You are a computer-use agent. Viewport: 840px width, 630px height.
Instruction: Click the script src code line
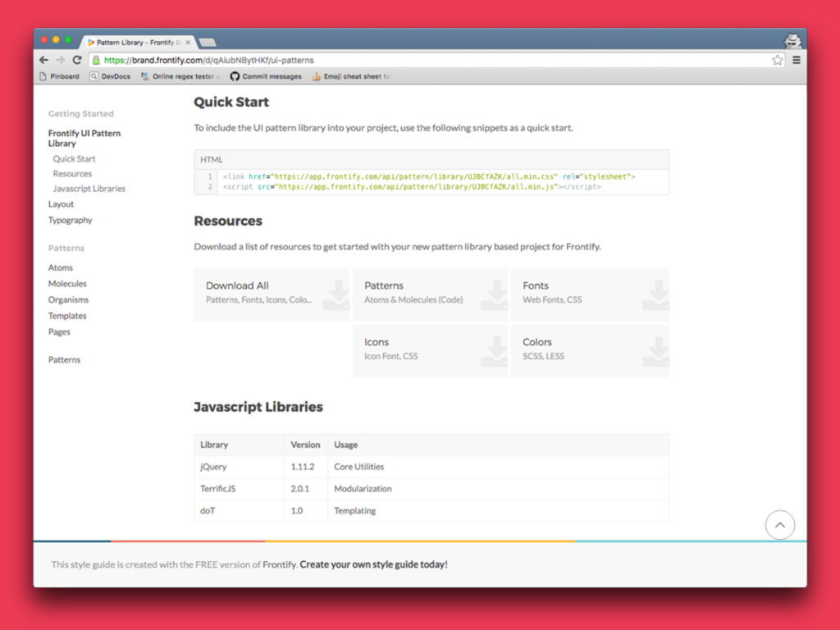click(x=412, y=187)
